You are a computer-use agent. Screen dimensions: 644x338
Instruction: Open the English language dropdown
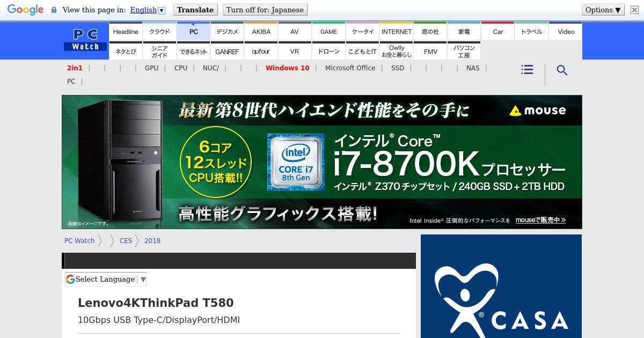(148, 10)
